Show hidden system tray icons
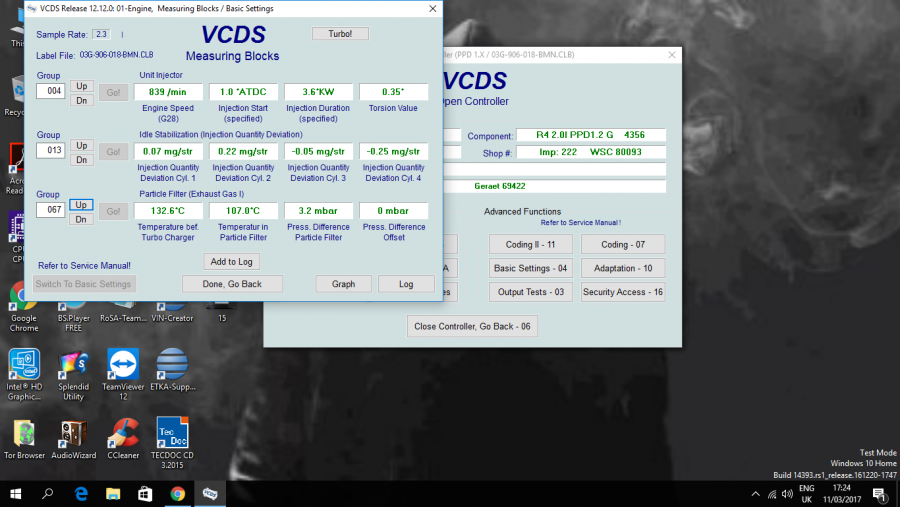This screenshot has height=507, width=900. (x=756, y=494)
